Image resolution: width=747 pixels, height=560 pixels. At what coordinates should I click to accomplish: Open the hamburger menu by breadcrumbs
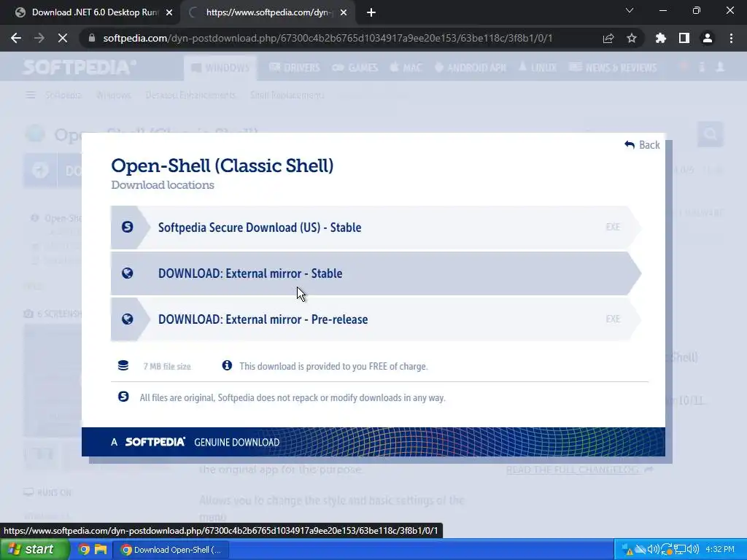31,96
